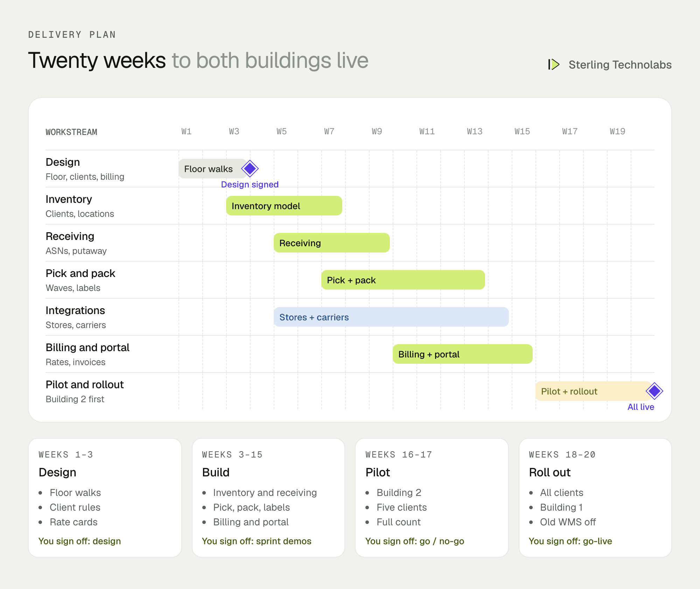Viewport: 700px width, 589px height.
Task: Click the Sterling Technolabs play-arrow logo icon
Action: coord(554,64)
